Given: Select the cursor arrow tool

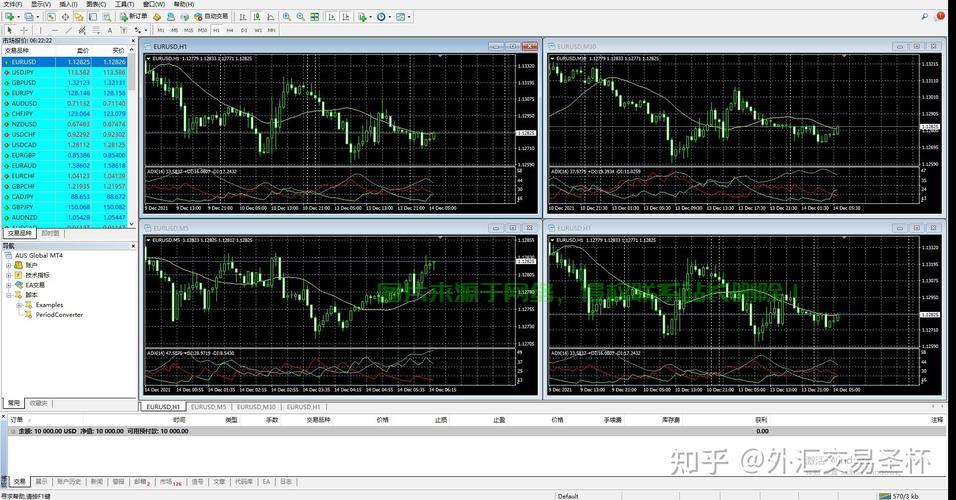Looking at the screenshot, I should 9,30.
